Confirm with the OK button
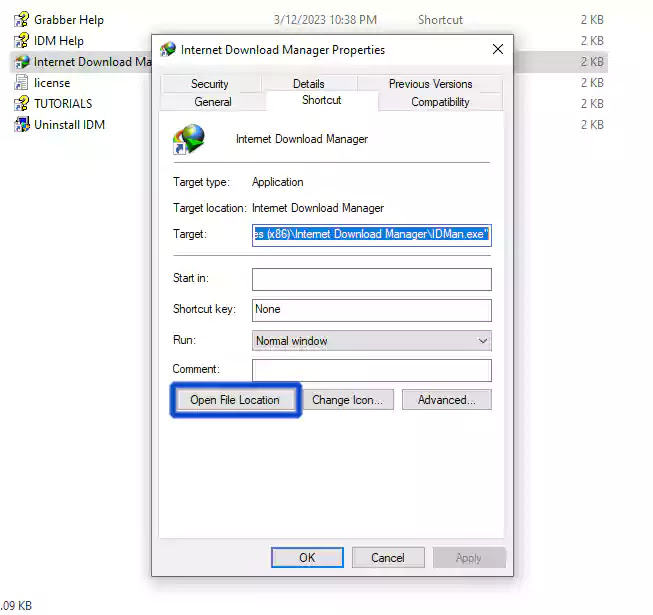 [x=307, y=558]
